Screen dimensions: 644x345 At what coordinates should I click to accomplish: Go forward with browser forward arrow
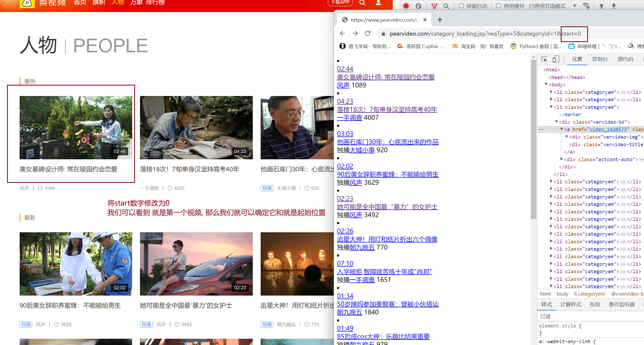tap(355, 33)
